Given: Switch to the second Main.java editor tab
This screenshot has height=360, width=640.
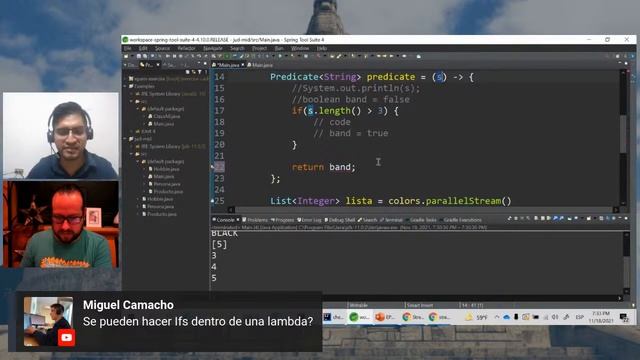Looking at the screenshot, I should pos(260,65).
